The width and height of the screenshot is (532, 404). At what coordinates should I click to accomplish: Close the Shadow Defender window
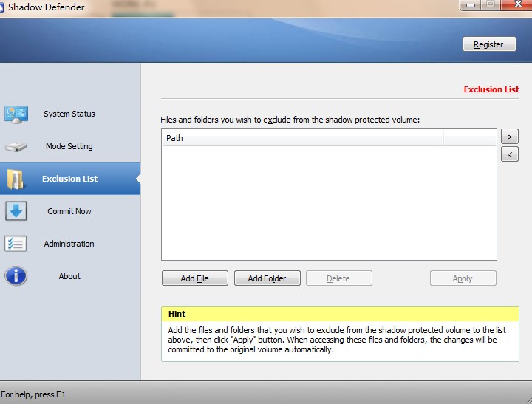tap(516, 4)
